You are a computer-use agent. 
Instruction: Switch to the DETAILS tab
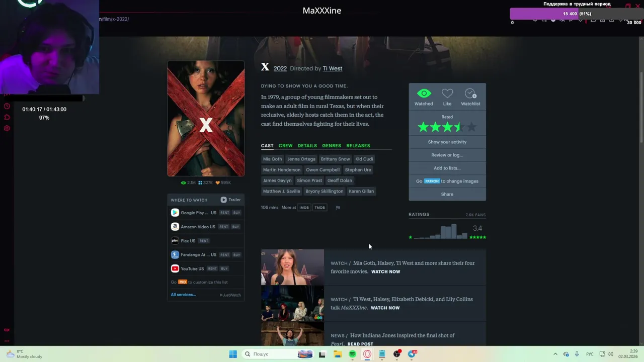coord(307,146)
